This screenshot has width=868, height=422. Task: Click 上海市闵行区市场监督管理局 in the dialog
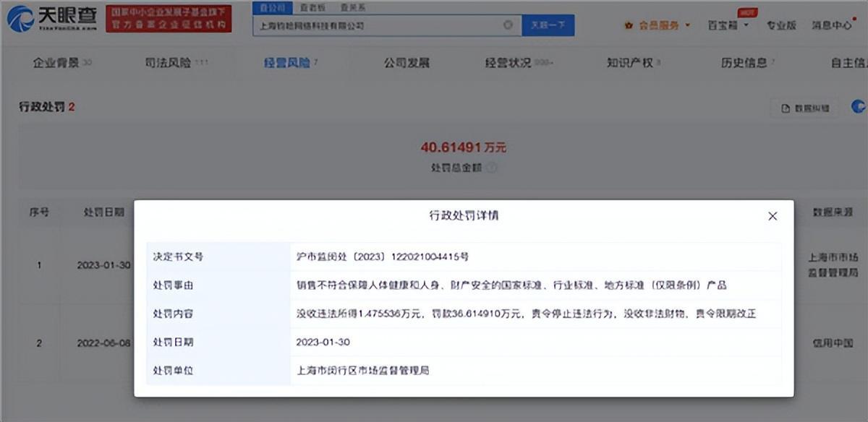click(x=363, y=371)
